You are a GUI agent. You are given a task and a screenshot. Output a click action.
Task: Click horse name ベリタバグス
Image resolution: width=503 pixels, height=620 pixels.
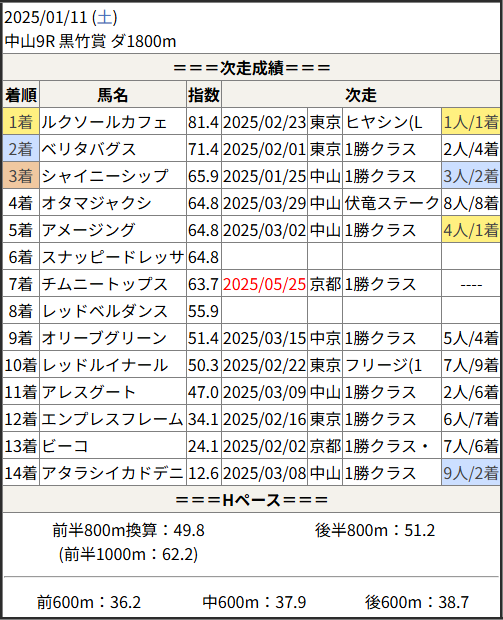tap(89, 149)
